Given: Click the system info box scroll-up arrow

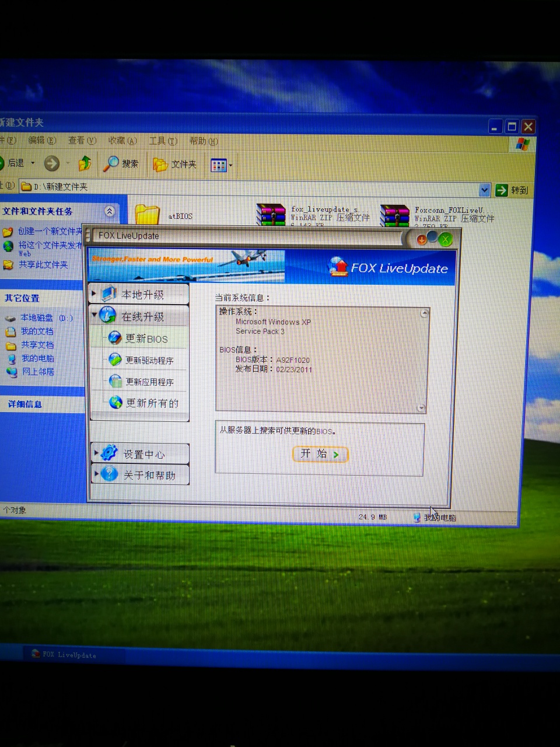Looking at the screenshot, I should click(x=424, y=313).
